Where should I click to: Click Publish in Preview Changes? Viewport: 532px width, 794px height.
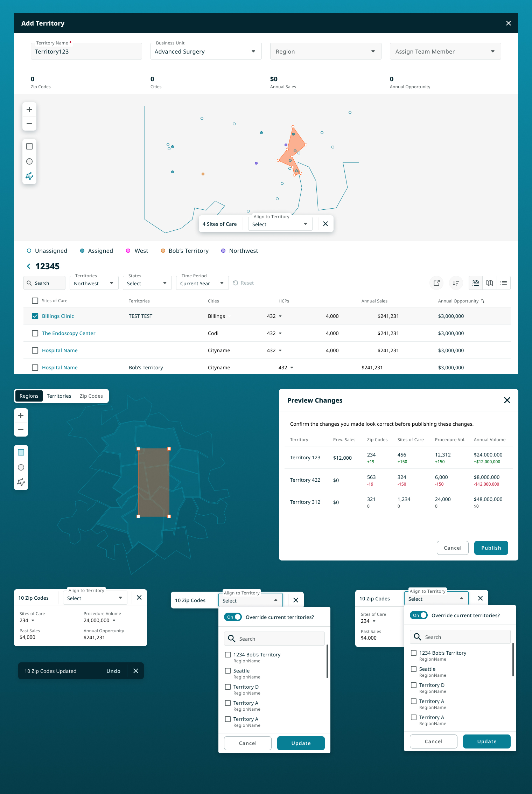491,548
